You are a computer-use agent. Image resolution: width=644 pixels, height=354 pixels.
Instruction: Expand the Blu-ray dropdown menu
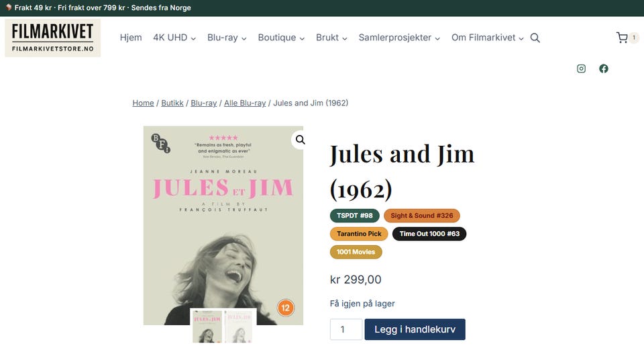tap(227, 38)
